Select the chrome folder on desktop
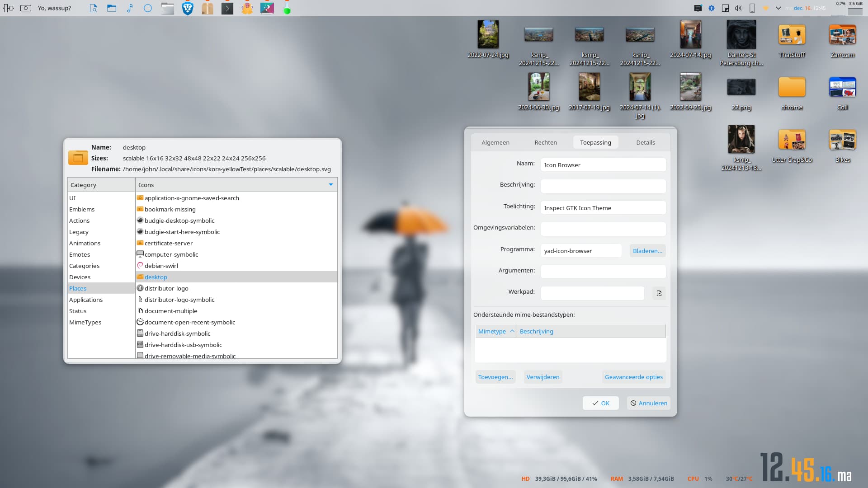This screenshot has height=488, width=868. click(792, 93)
